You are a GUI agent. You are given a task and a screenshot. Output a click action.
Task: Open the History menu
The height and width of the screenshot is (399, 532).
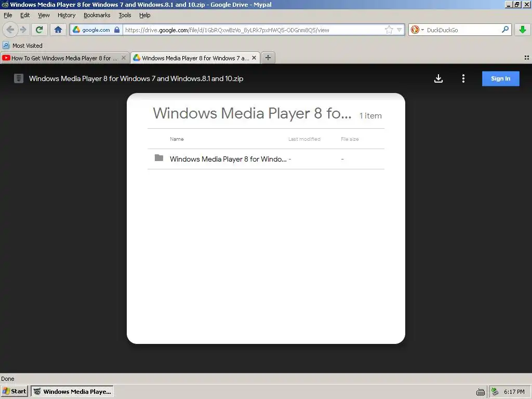66,15
